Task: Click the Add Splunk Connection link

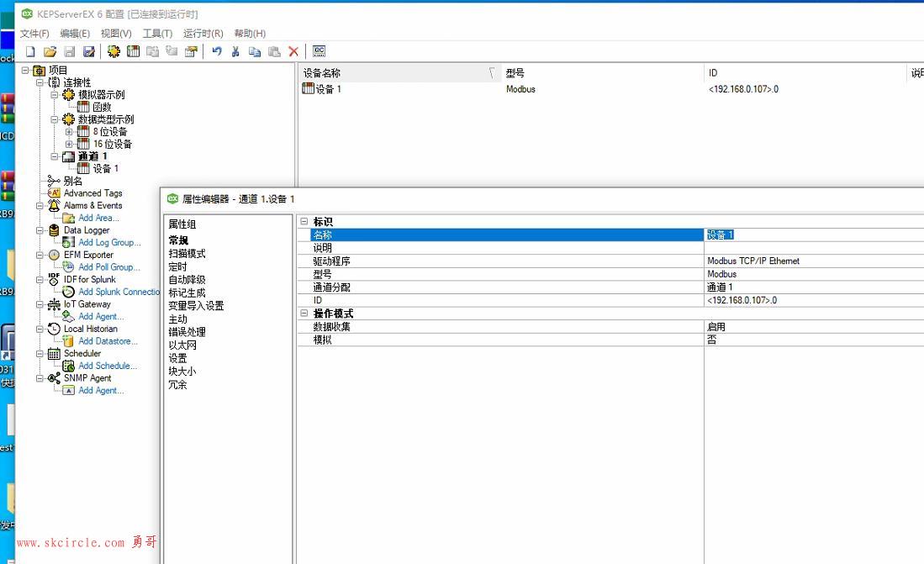Action: point(119,292)
